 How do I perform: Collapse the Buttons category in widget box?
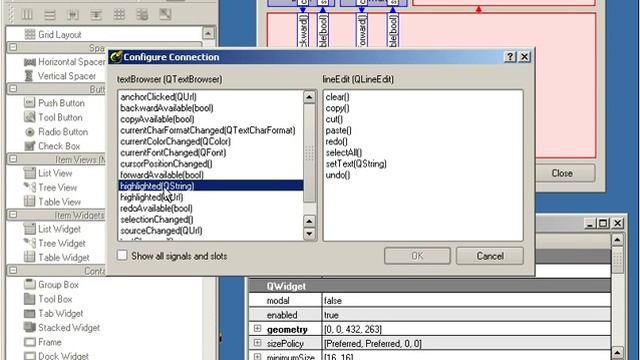[x=13, y=89]
